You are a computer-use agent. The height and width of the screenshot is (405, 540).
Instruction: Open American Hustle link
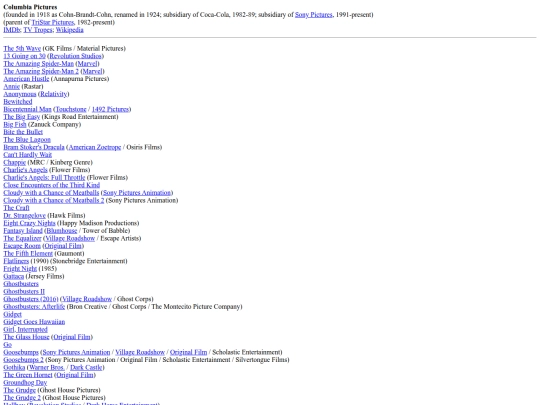pos(26,79)
